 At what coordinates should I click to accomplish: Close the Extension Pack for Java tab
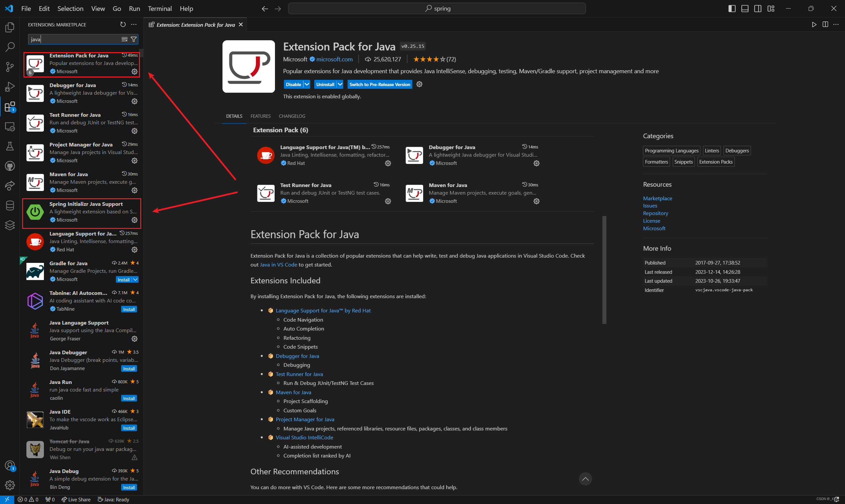[x=241, y=24]
